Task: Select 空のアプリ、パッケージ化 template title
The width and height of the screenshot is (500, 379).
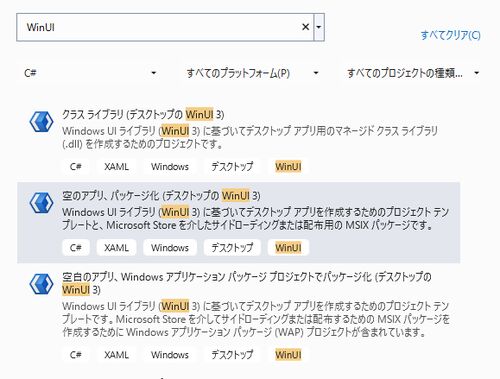Action: 161,195
